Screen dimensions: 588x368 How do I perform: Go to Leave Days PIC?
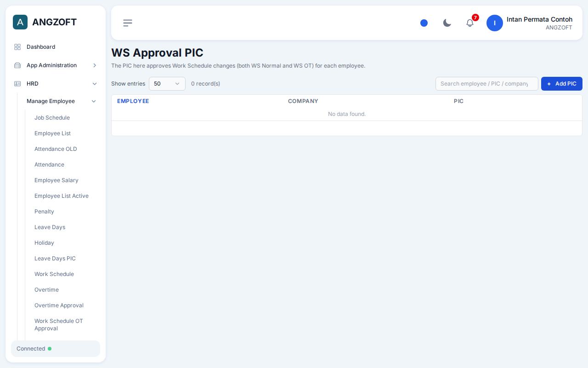coord(55,259)
